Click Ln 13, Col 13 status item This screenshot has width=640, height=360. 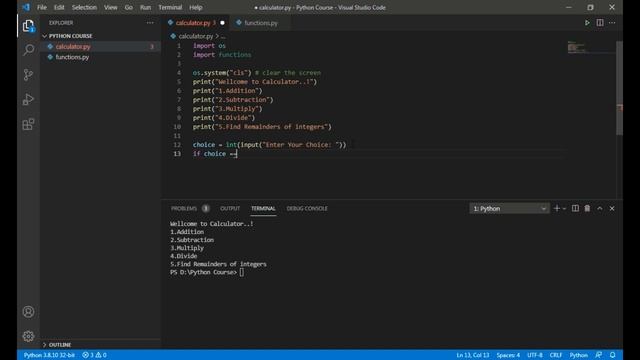point(473,355)
